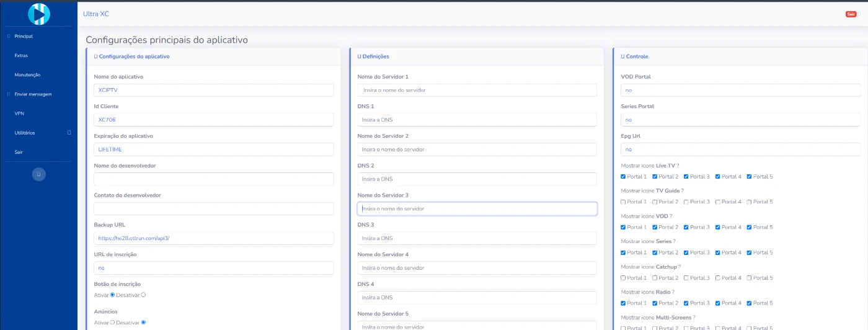The height and width of the screenshot is (330, 868).
Task: Click the icon before Controle header
Action: [622, 56]
